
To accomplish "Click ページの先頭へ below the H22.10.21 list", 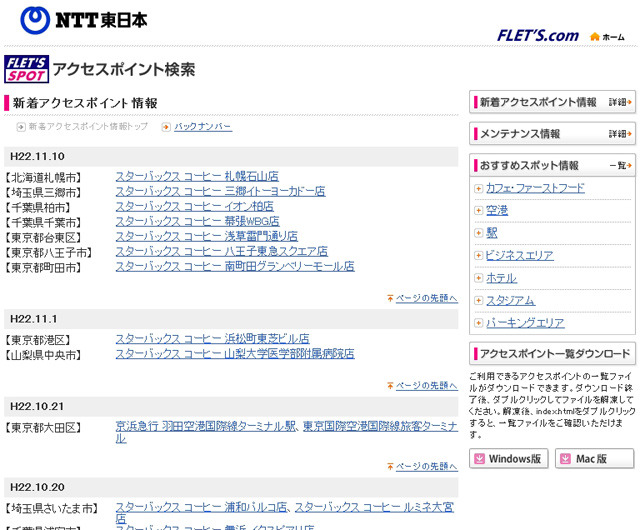I will [427, 466].
